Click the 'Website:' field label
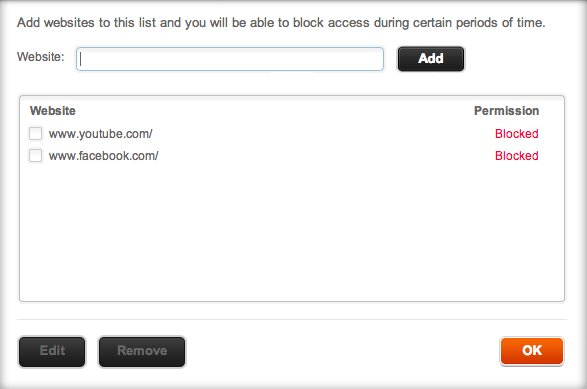 pos(40,57)
